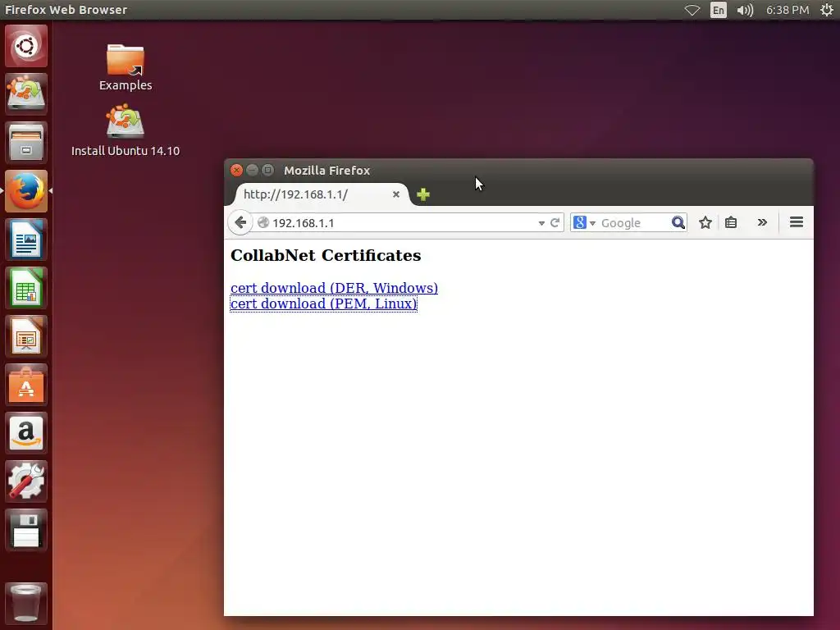This screenshot has width=840, height=630.
Task: Click the Mozilla Firefox window title bar
Action: pyautogui.click(x=518, y=171)
